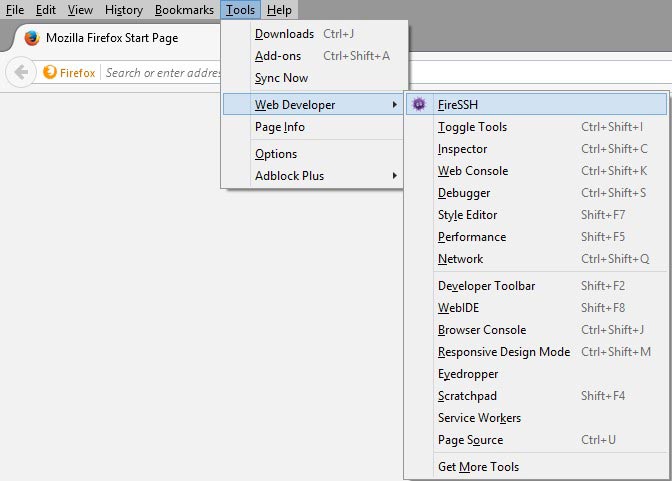Open the Downloads menu entry

(284, 34)
